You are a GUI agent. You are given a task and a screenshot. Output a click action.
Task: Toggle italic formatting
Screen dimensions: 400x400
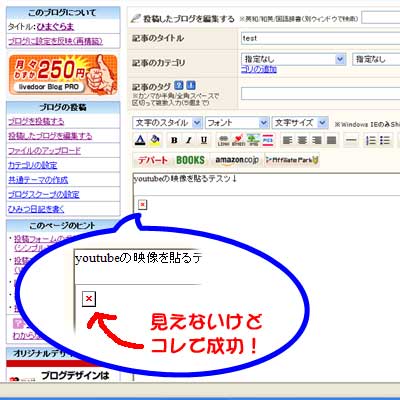189,140
